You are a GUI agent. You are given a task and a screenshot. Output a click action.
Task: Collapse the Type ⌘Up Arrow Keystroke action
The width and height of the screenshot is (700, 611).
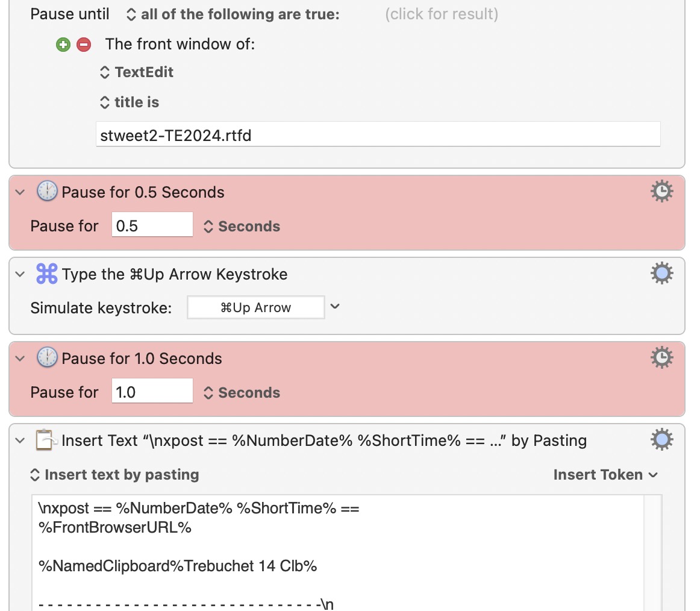20,274
